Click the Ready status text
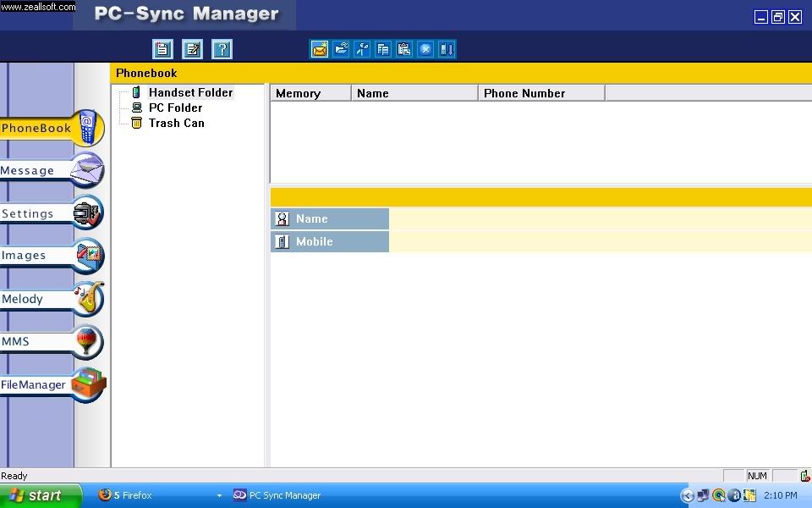This screenshot has width=812, height=508. (14, 476)
